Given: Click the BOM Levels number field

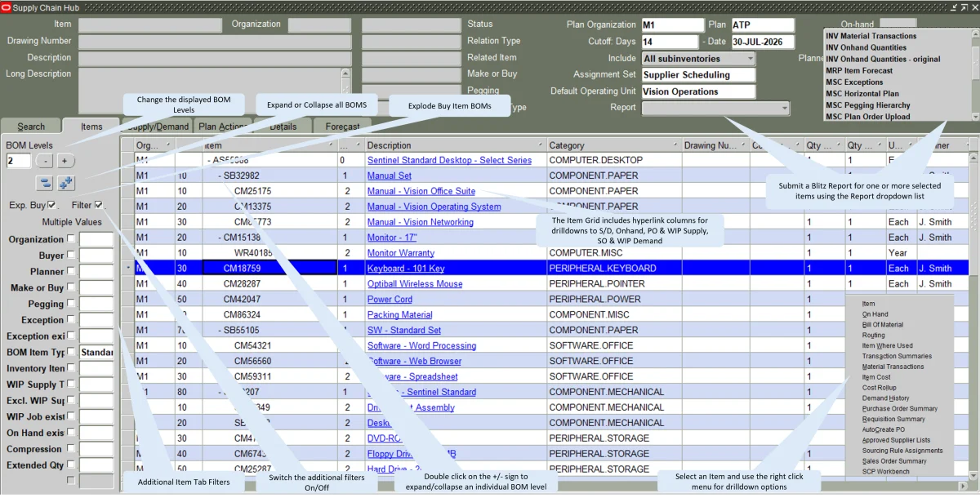Looking at the screenshot, I should (19, 161).
